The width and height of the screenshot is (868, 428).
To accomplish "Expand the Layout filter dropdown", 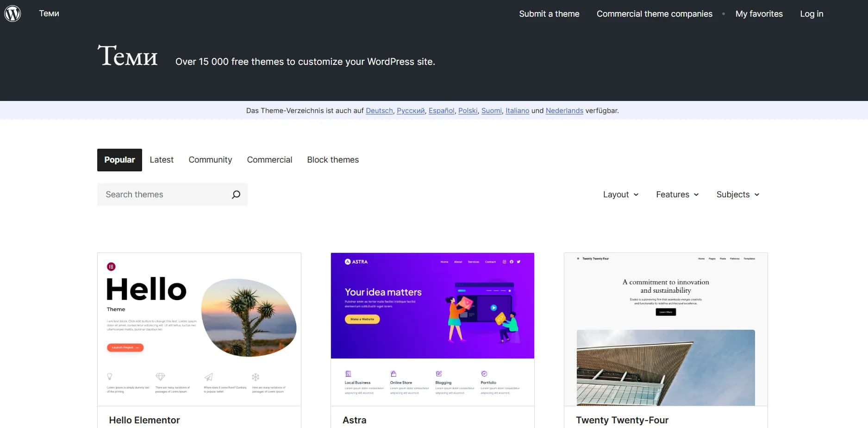I will coord(620,195).
